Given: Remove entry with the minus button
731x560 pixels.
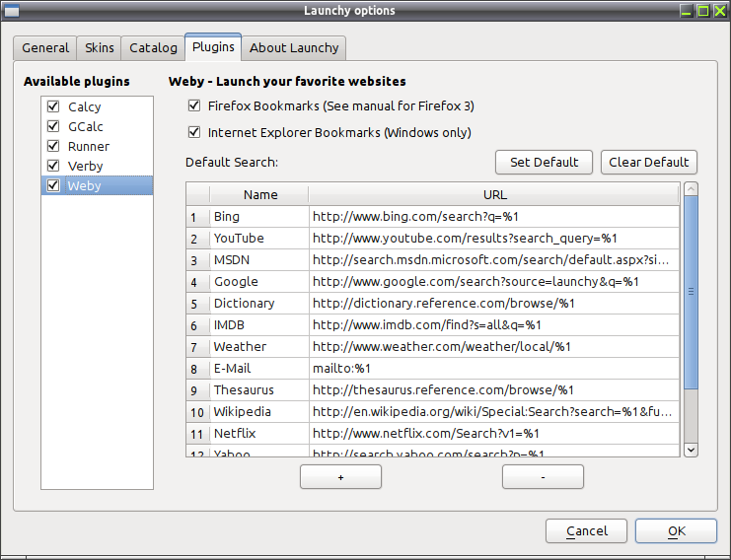Looking at the screenshot, I should click(543, 477).
